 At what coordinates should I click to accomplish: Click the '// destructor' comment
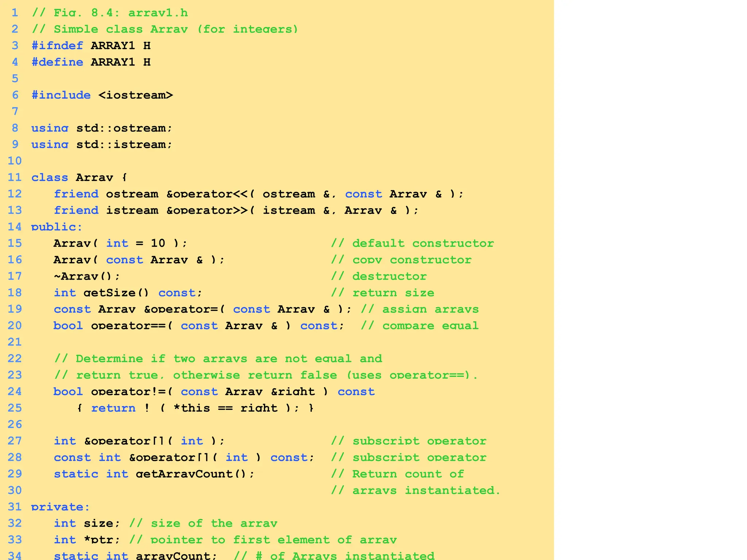[x=379, y=276]
